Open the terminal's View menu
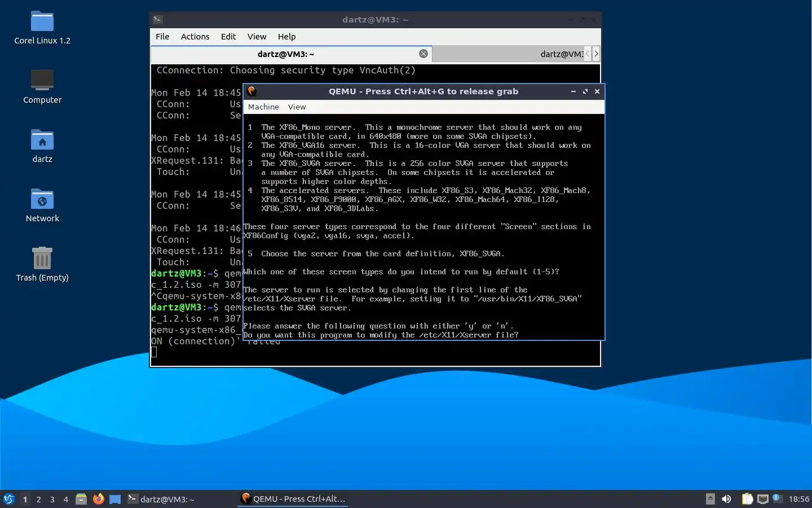Image resolution: width=812 pixels, height=508 pixels. 257,36
